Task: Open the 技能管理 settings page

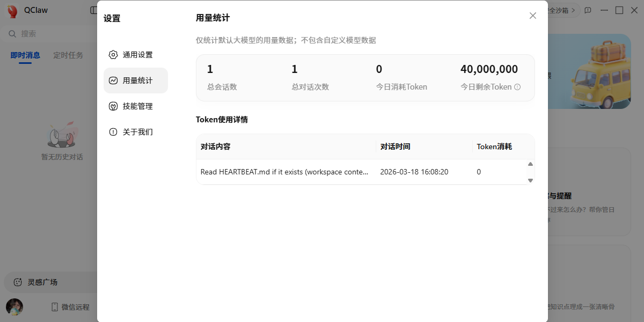Action: pyautogui.click(x=136, y=106)
